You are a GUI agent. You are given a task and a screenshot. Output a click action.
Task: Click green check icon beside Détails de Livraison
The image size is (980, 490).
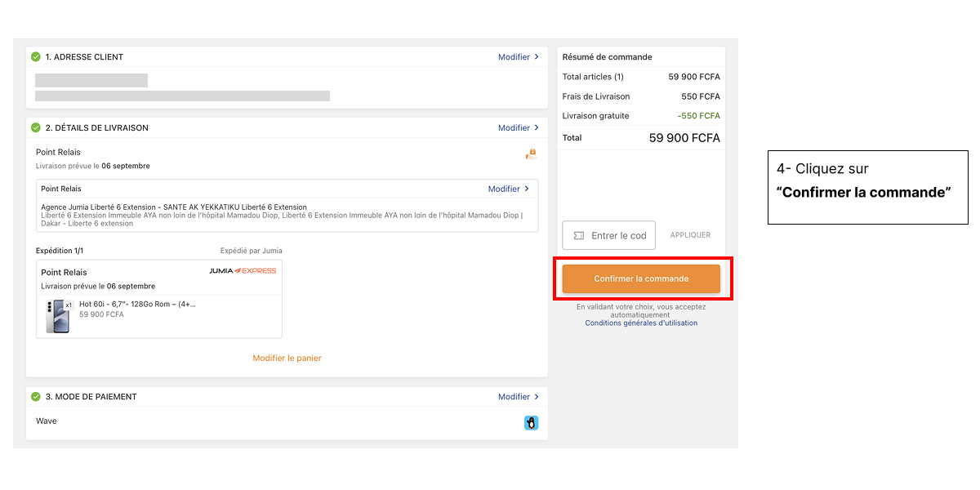click(35, 128)
